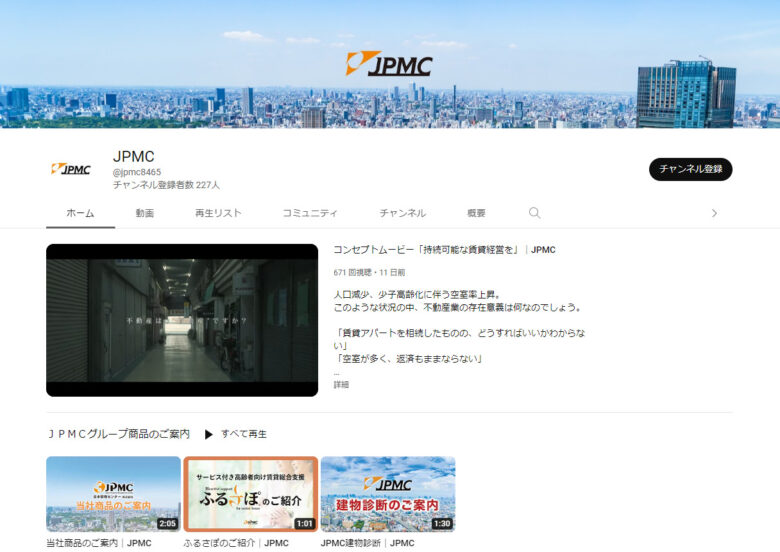
Task: Click the 671 回視聴・11 日前 view count text
Action: click(369, 273)
